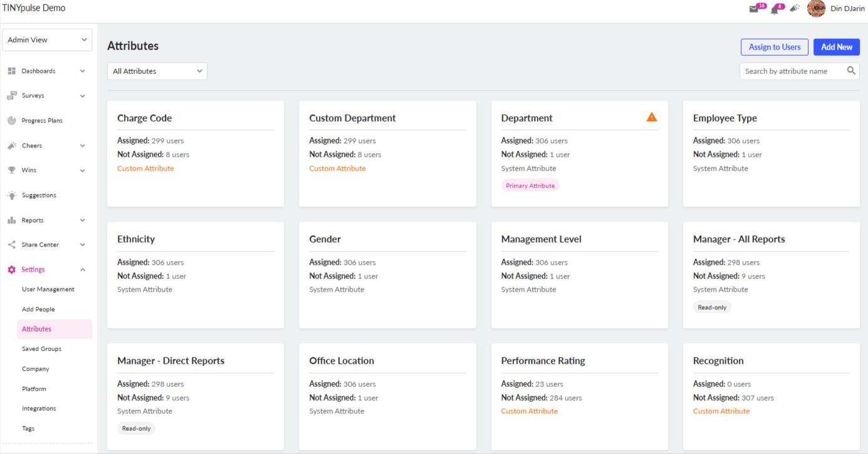Viewport: 868px width, 454px height.
Task: Click the Primary Attribute badge
Action: [x=530, y=186]
